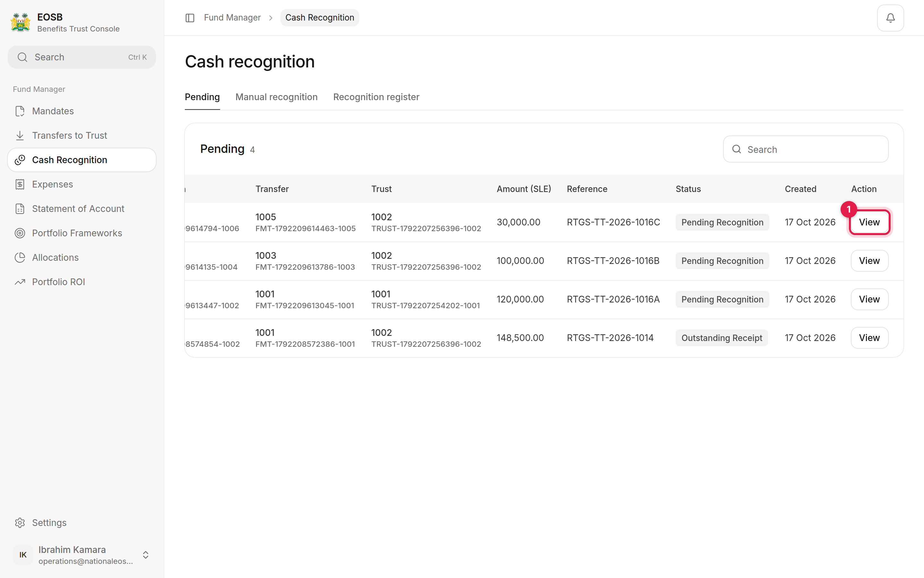Click trust TRUST-1792207254202-1001
The width and height of the screenshot is (924, 578).
[425, 306]
